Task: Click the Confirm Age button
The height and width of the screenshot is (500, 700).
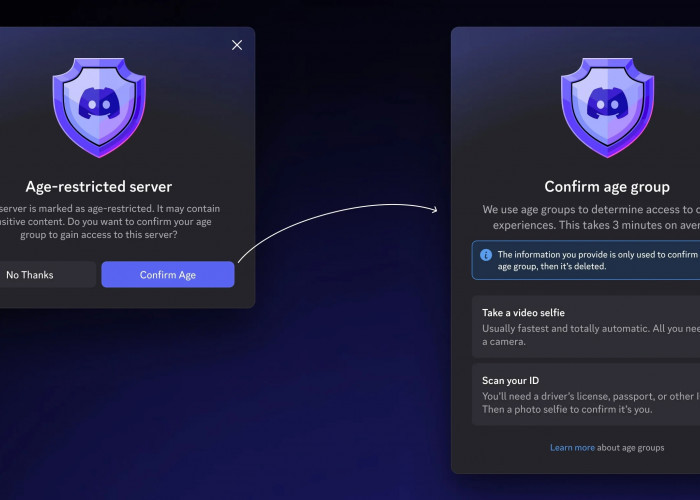Action: click(168, 275)
